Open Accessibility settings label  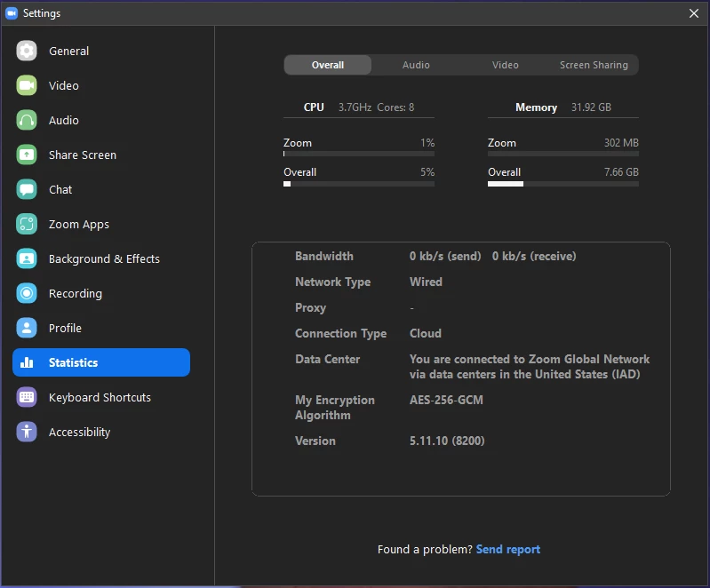pyautogui.click(x=80, y=433)
